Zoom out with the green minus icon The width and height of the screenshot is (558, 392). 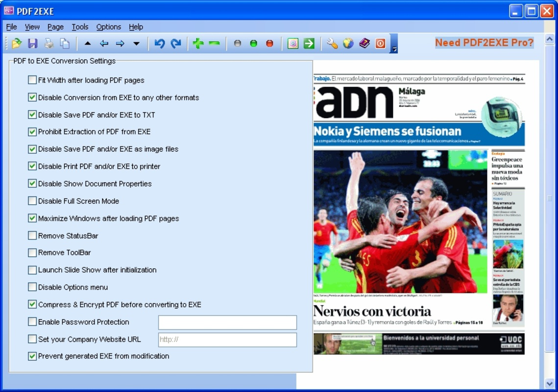[x=214, y=44]
